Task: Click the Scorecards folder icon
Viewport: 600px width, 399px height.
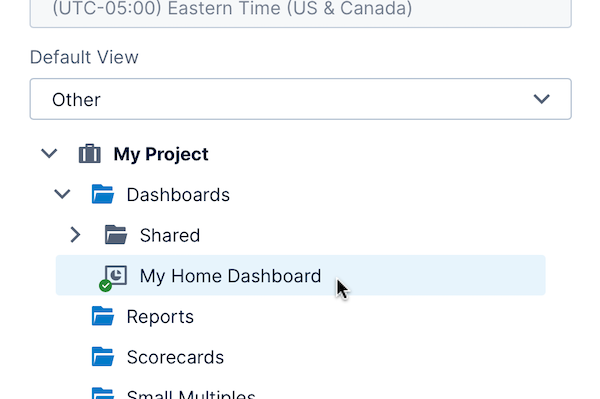Action: [x=103, y=357]
